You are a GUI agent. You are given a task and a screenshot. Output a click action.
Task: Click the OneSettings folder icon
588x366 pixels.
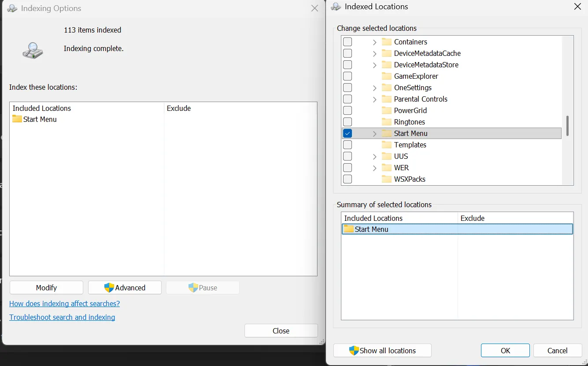[387, 88]
